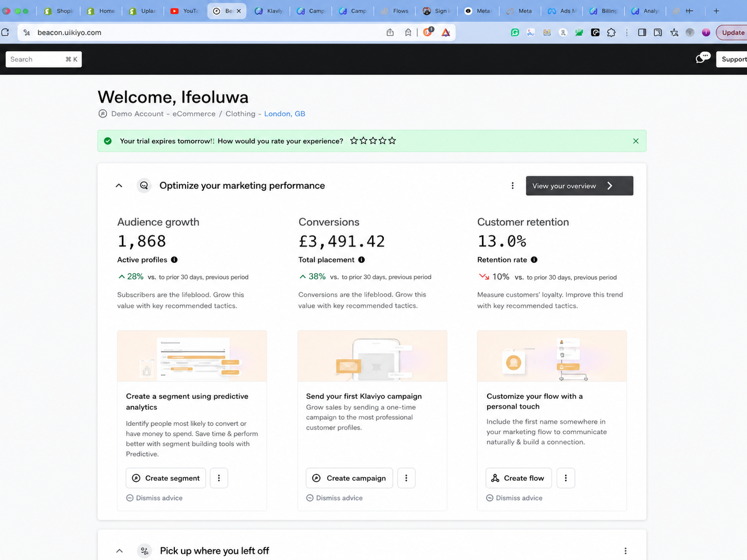The width and height of the screenshot is (747, 560).
Task: Bookmark this page via the bookmark icon
Action: pos(408,32)
